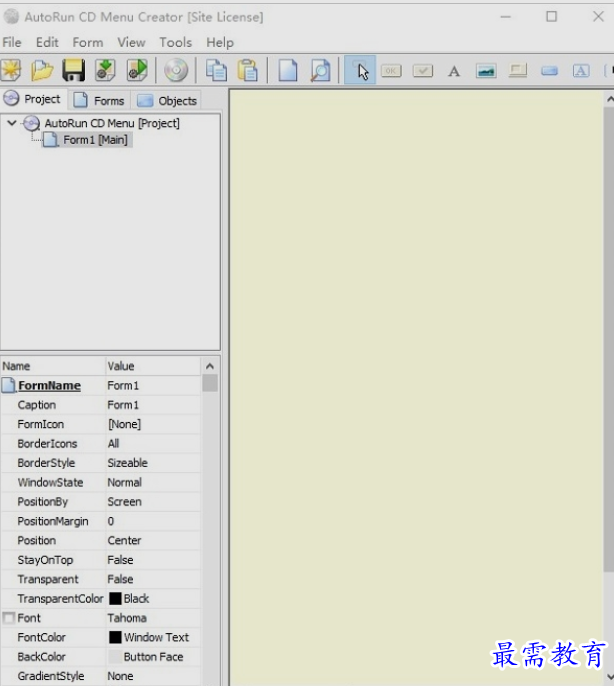Save the project using the floppy disk icon
Viewport: 614px width, 686px height.
[73, 71]
